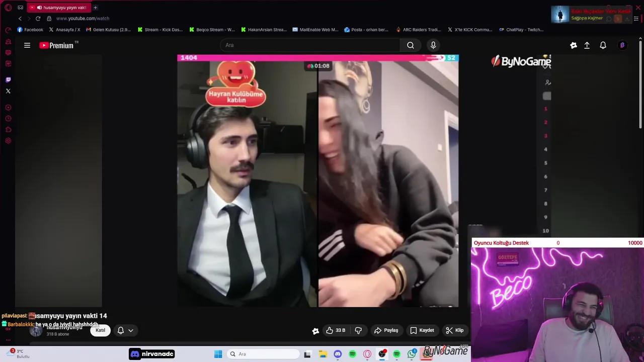Open X panel in Opera sidebar

click(8, 91)
